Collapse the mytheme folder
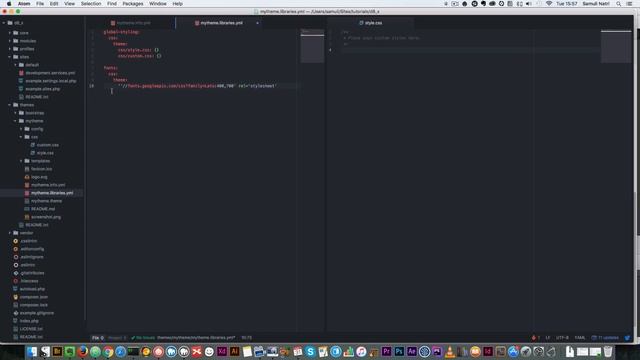 pyautogui.click(x=34, y=121)
